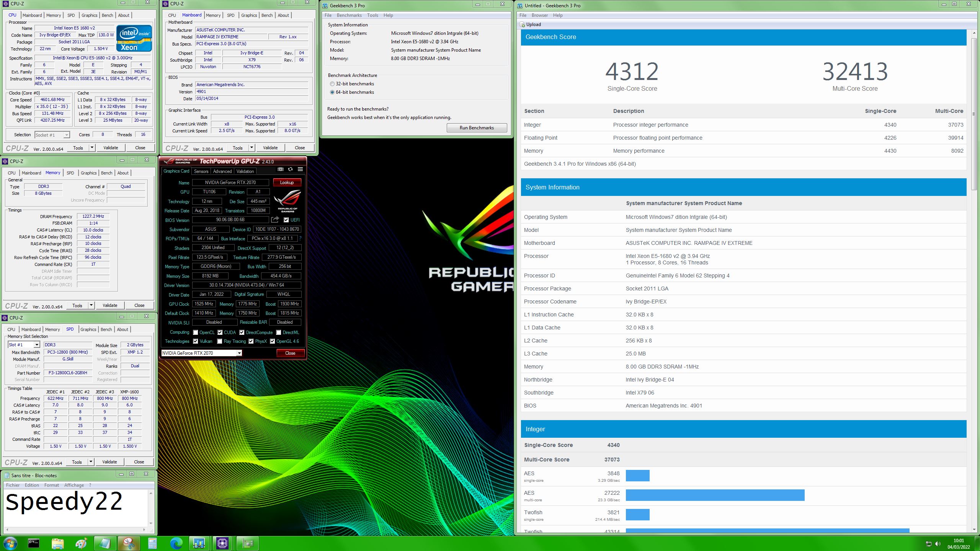Launch Paint from the taskbar

pos(81,543)
